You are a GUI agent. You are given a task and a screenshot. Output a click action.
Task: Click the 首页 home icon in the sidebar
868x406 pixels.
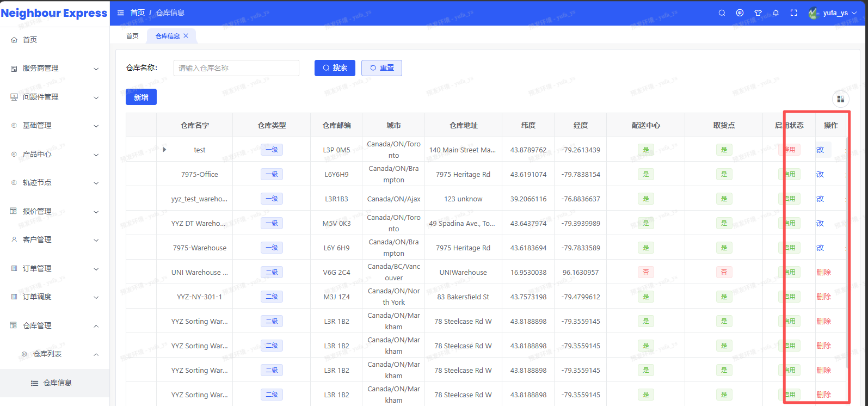pyautogui.click(x=14, y=40)
